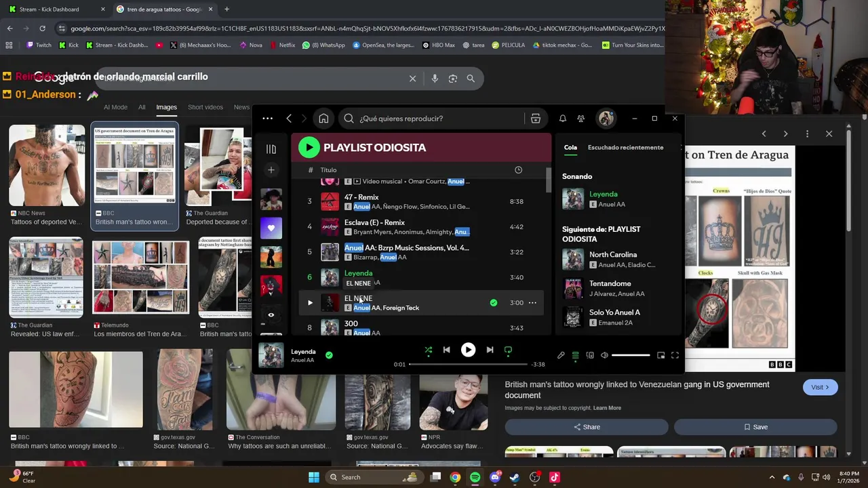
Task: Open Spotify mini player
Action: pyautogui.click(x=660, y=355)
